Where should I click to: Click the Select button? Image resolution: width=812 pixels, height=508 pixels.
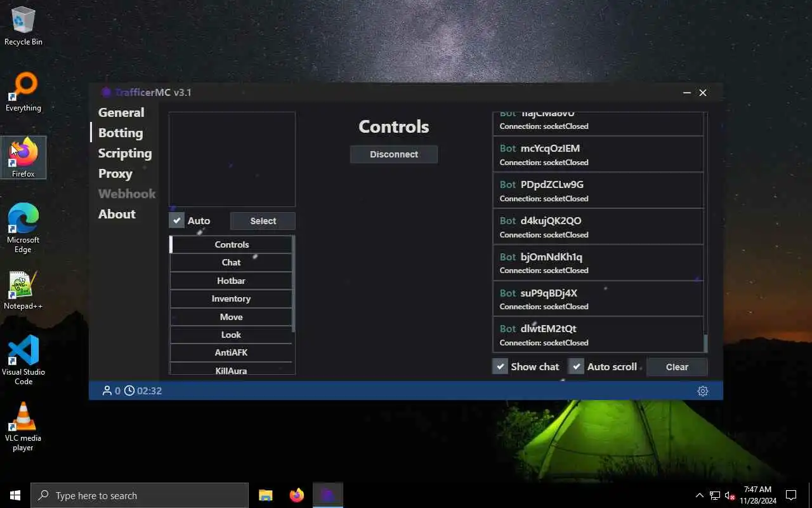[x=263, y=221]
